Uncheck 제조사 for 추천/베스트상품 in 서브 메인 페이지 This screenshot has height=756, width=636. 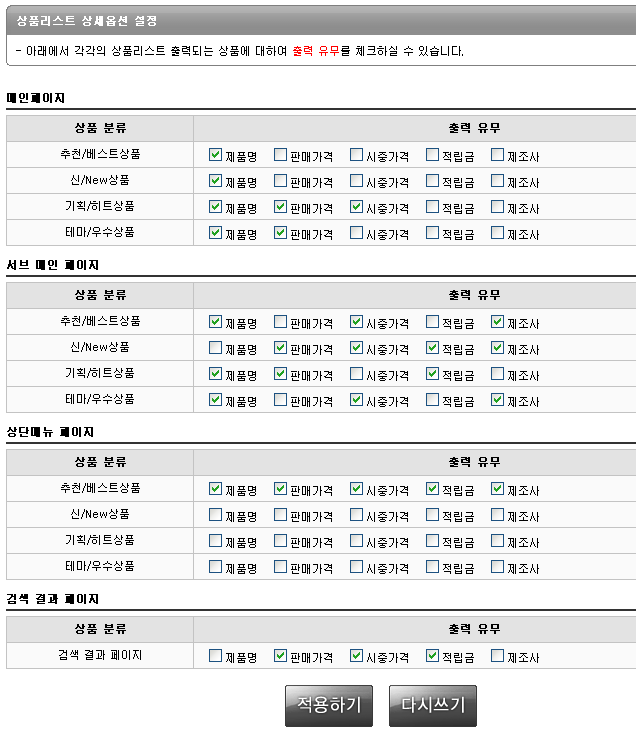click(x=498, y=322)
